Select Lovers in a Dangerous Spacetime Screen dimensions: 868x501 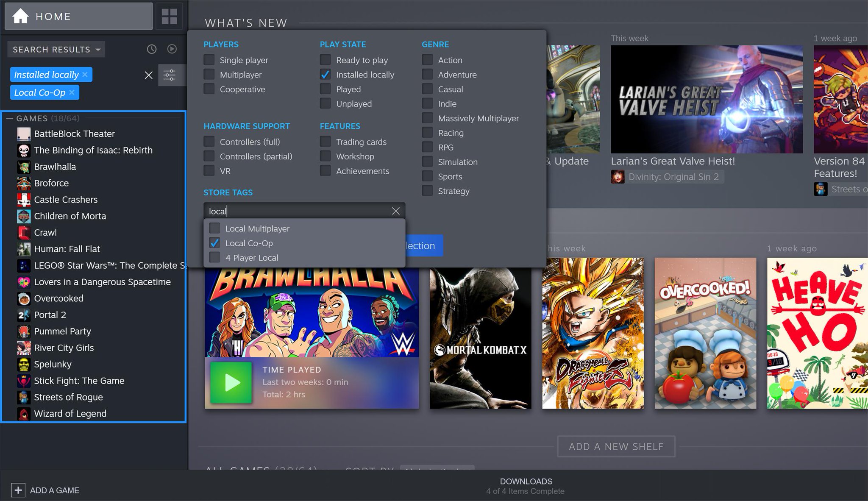point(102,282)
